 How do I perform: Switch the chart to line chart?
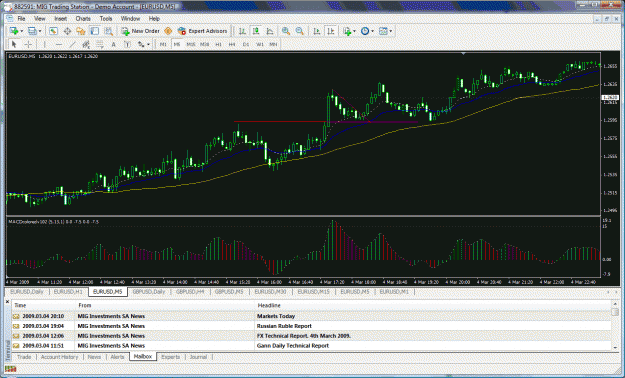(270, 31)
